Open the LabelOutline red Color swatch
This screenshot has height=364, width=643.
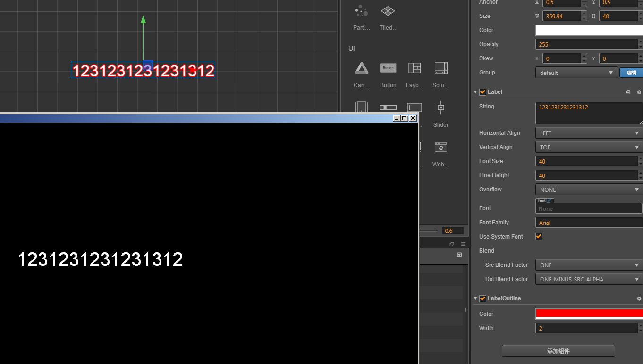click(589, 314)
